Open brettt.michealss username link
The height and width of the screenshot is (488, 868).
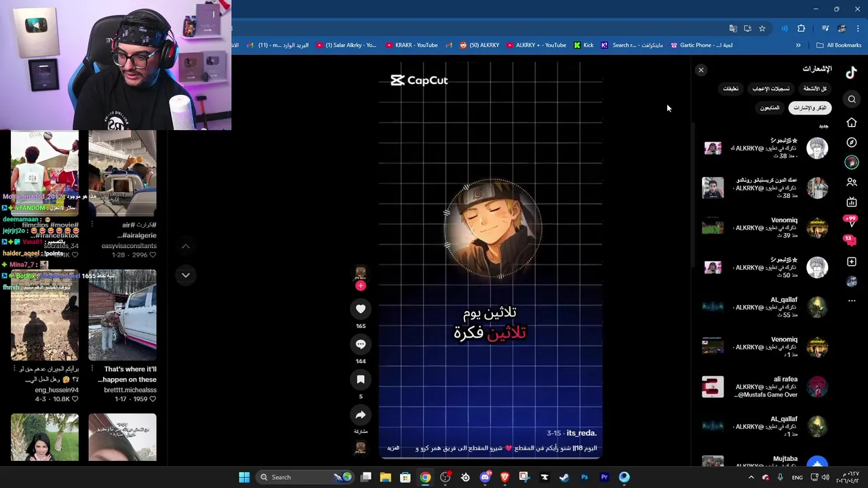[130, 390]
